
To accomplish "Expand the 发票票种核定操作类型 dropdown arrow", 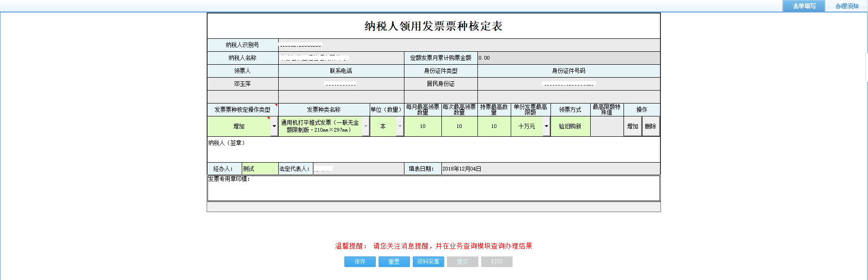I will (x=274, y=126).
